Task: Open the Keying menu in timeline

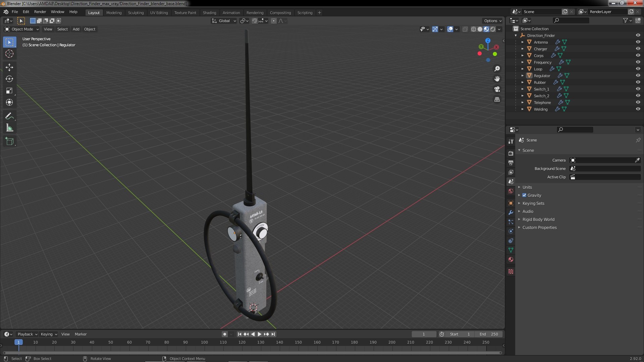Action: (49, 334)
